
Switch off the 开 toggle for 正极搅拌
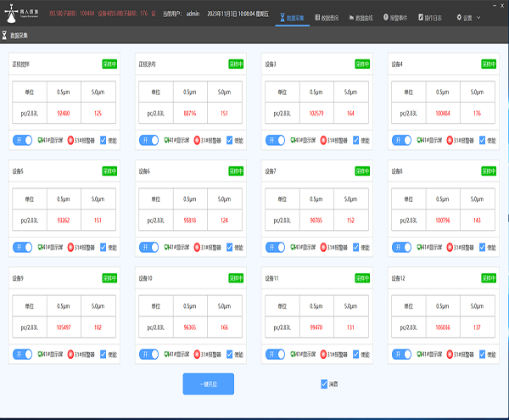[x=22, y=140]
